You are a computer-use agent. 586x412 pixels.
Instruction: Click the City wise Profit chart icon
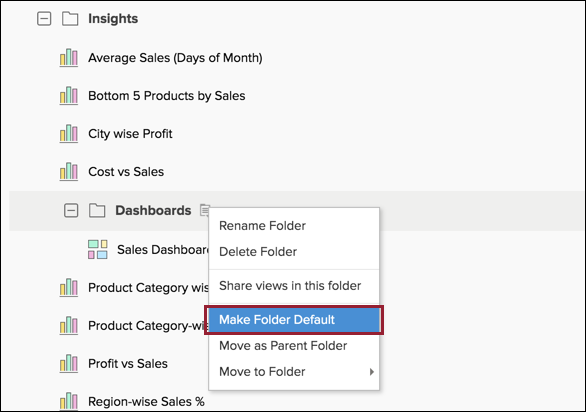pos(69,133)
